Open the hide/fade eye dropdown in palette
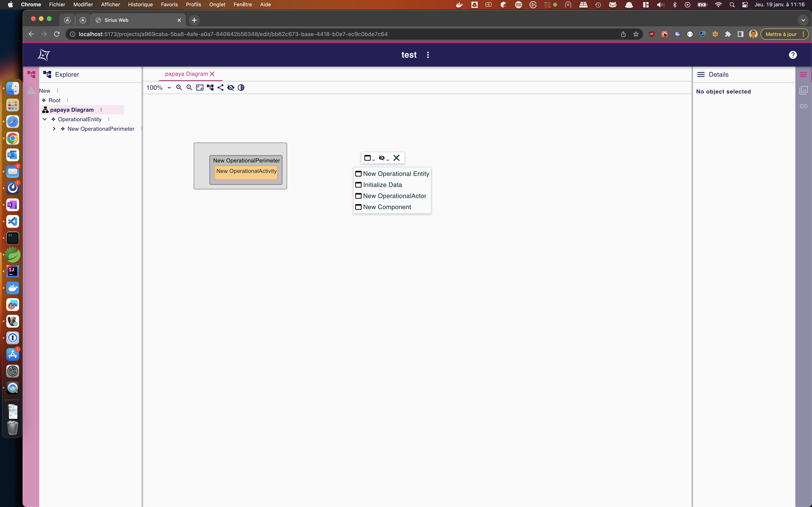The width and height of the screenshot is (812, 507). click(x=383, y=158)
